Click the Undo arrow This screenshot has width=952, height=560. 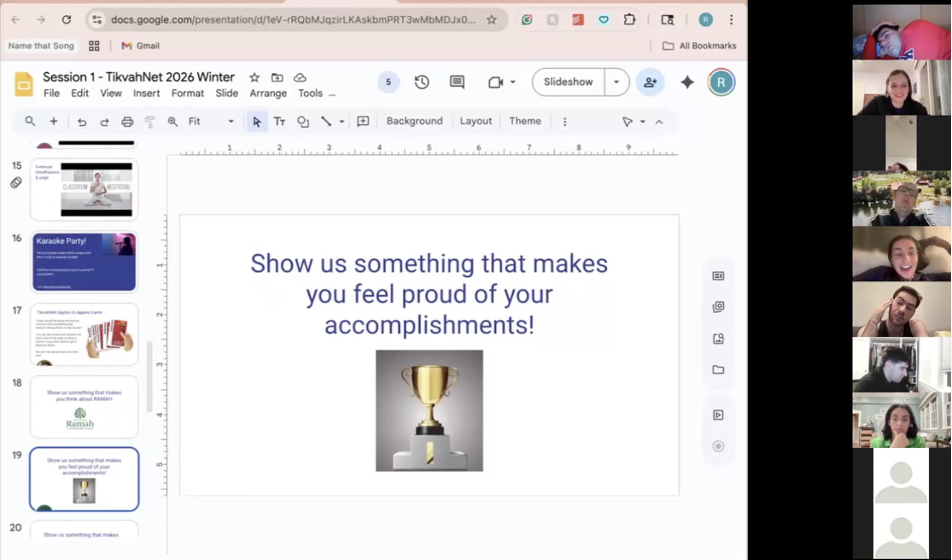click(x=81, y=122)
